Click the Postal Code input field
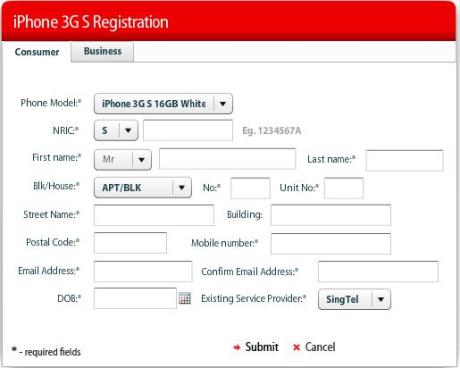Image resolution: width=460 pixels, height=368 pixels. [130, 243]
